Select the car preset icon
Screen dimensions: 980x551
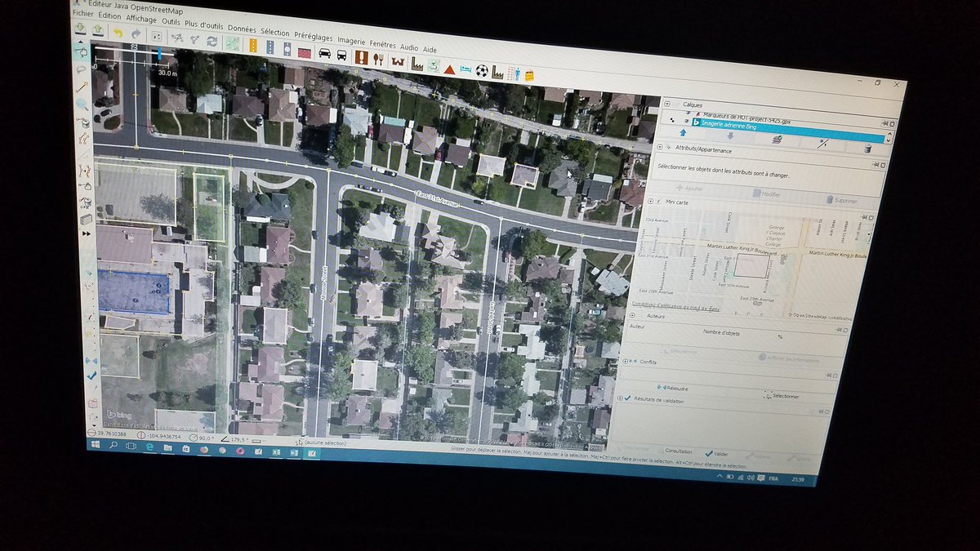(x=324, y=53)
